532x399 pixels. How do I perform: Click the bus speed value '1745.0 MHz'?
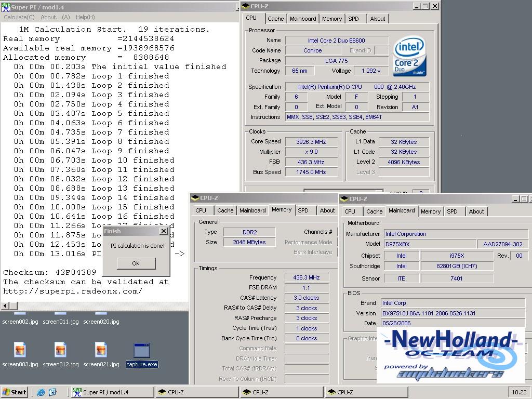(x=311, y=172)
